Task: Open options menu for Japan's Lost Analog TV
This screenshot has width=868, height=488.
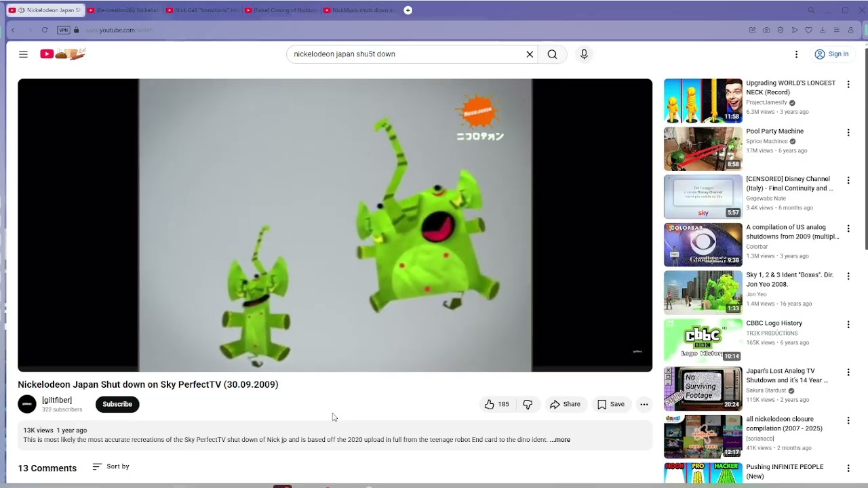Action: point(848,372)
